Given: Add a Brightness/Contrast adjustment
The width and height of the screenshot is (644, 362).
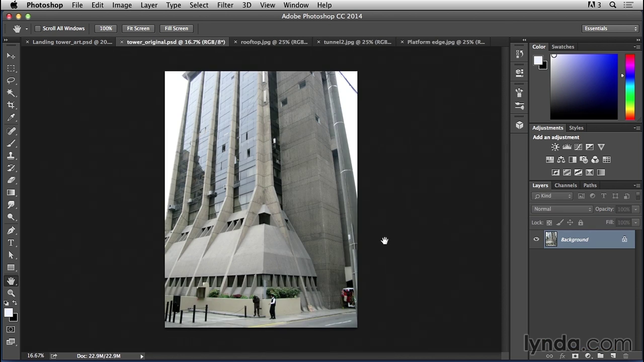Looking at the screenshot, I should tap(555, 147).
